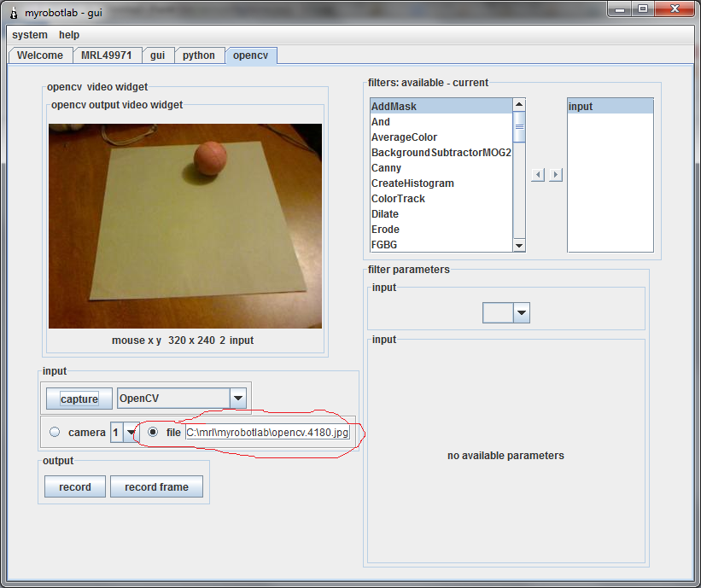Maximize the myrobotlab window
Viewport: 701px width, 588px height.
(643, 9)
